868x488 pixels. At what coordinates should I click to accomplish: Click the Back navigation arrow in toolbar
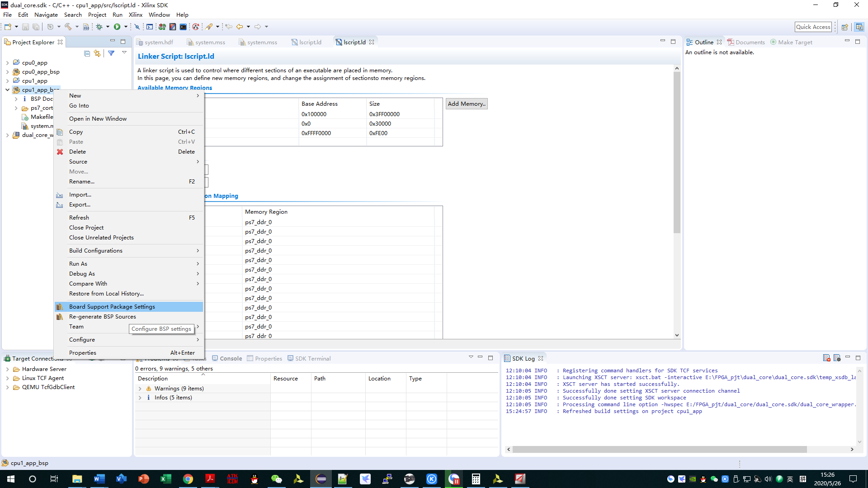239,27
